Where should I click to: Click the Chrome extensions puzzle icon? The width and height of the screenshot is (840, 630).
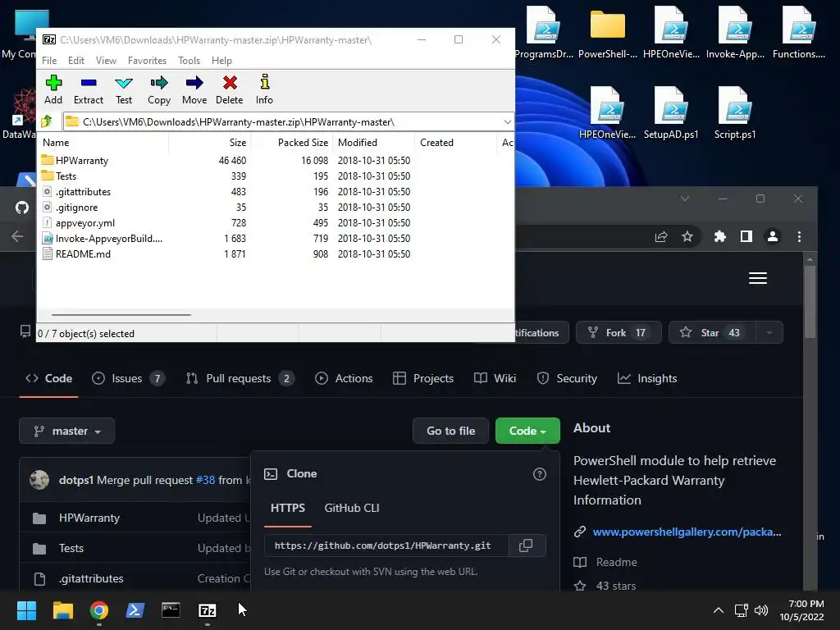pos(720,236)
